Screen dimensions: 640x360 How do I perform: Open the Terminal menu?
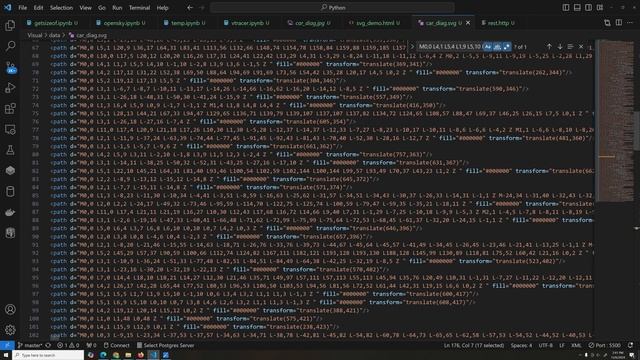coord(140,7)
